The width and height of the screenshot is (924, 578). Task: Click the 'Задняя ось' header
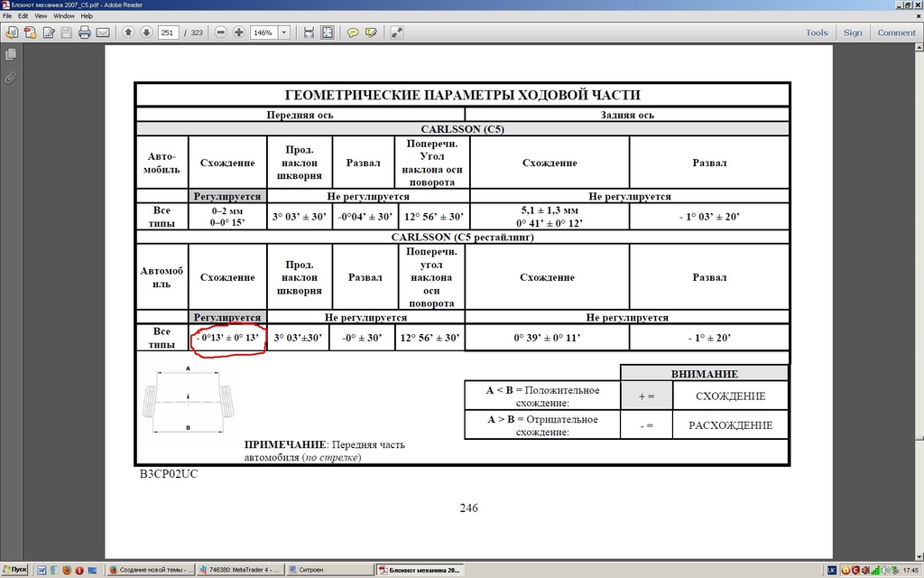click(627, 115)
